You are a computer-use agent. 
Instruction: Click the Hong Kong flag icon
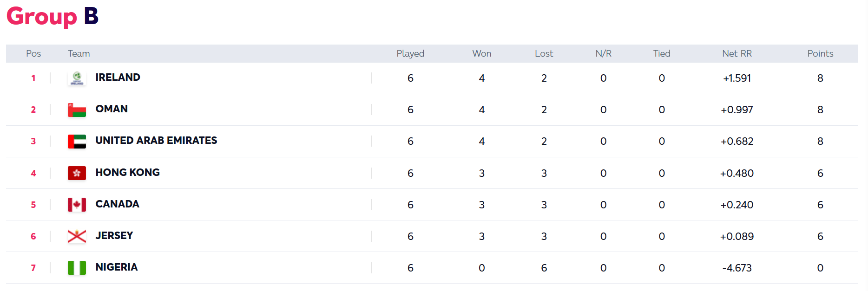(77, 173)
